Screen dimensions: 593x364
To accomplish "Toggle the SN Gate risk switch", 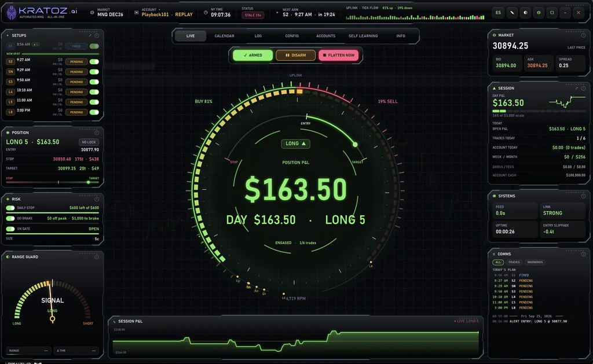I will (x=10, y=229).
